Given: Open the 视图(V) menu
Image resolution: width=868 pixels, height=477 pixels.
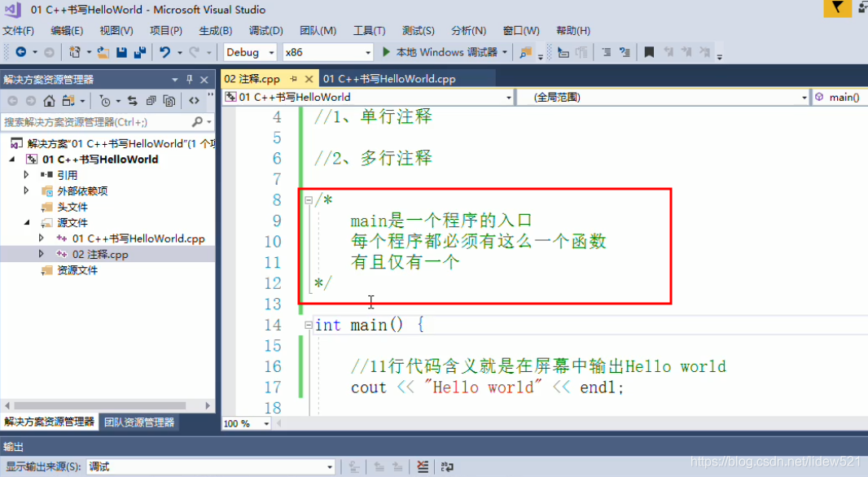Looking at the screenshot, I should coord(116,31).
